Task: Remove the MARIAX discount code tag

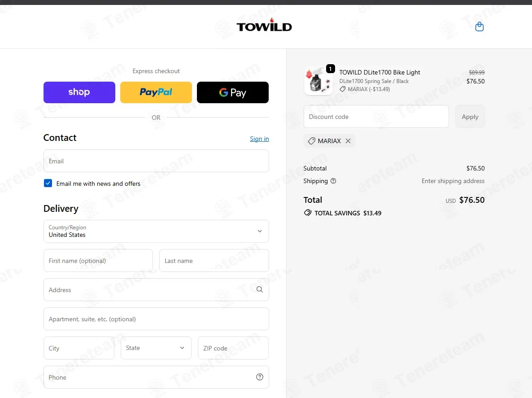Action: pyautogui.click(x=348, y=141)
